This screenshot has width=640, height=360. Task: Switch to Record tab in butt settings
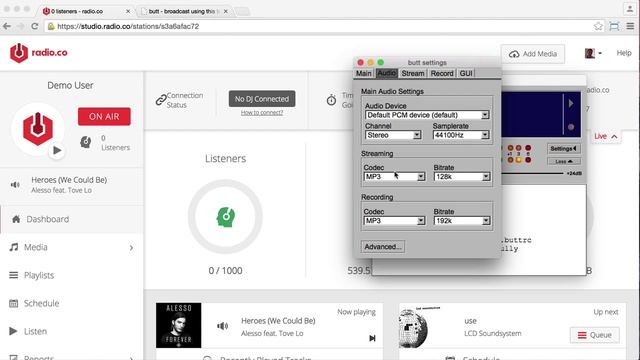[442, 73]
